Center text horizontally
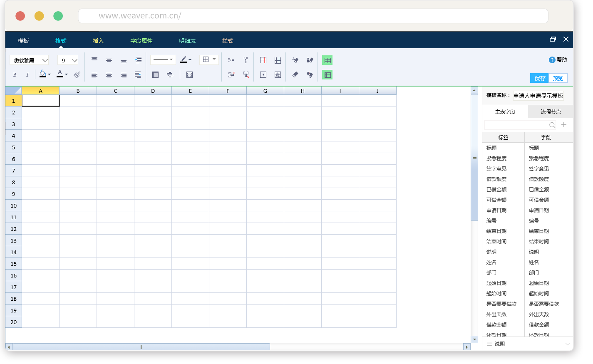The width and height of the screenshot is (593, 364). [109, 75]
